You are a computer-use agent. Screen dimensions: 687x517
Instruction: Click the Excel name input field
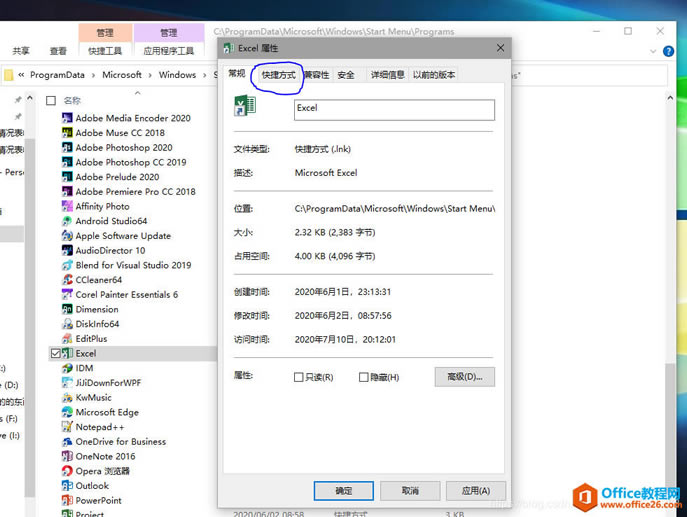(394, 110)
